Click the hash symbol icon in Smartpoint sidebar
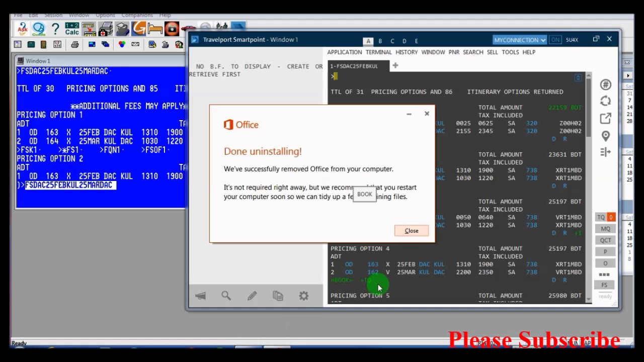The height and width of the screenshot is (362, 644). click(605, 85)
